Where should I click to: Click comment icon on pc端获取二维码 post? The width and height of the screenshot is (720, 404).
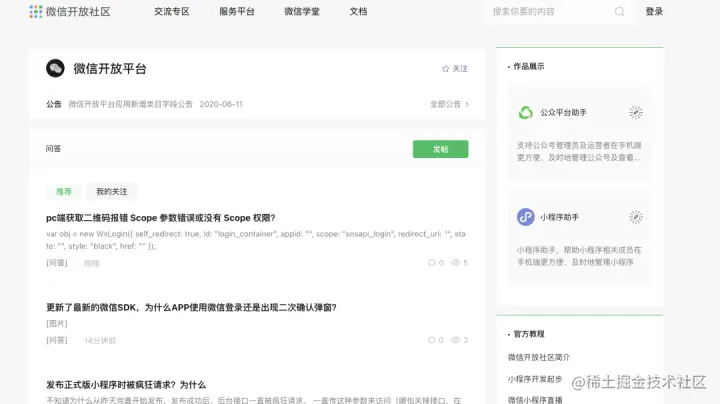pyautogui.click(x=431, y=263)
